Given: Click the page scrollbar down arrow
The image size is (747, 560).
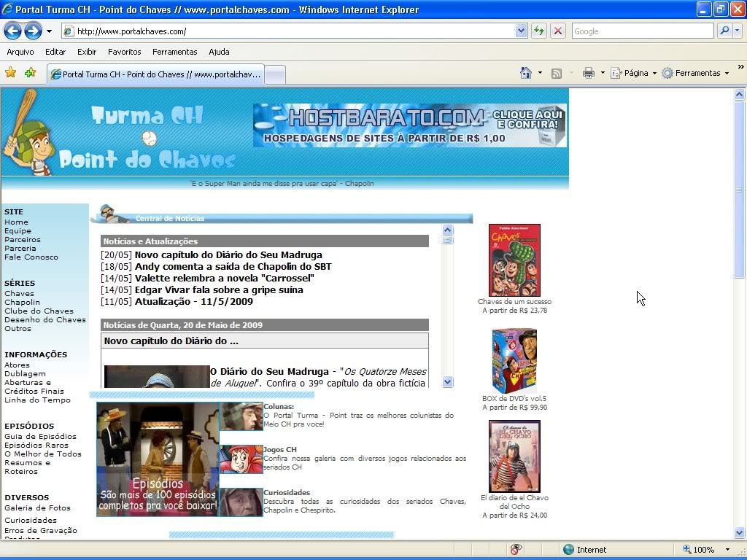Looking at the screenshot, I should click(740, 533).
